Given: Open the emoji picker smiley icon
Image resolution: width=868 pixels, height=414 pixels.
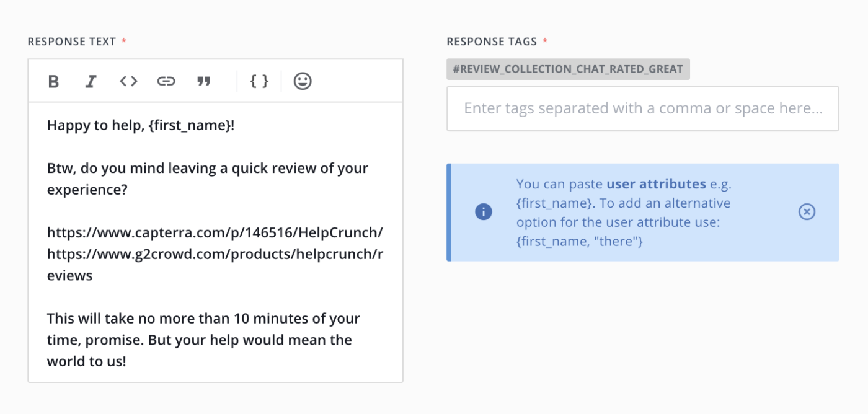Looking at the screenshot, I should (303, 81).
